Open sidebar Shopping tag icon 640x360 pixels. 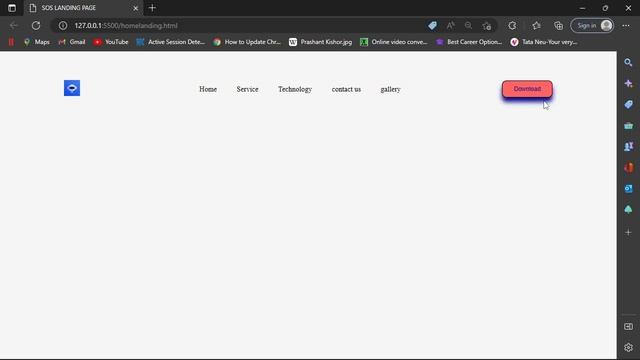(x=628, y=104)
